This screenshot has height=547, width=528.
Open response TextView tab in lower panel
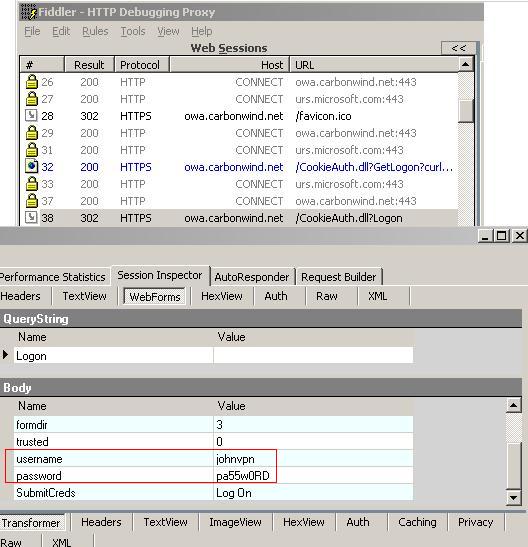click(x=165, y=522)
